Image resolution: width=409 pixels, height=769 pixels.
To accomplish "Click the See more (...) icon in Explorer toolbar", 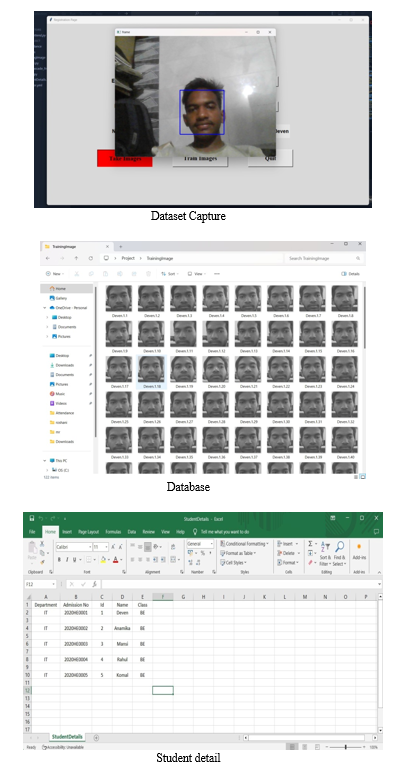I will point(217,274).
